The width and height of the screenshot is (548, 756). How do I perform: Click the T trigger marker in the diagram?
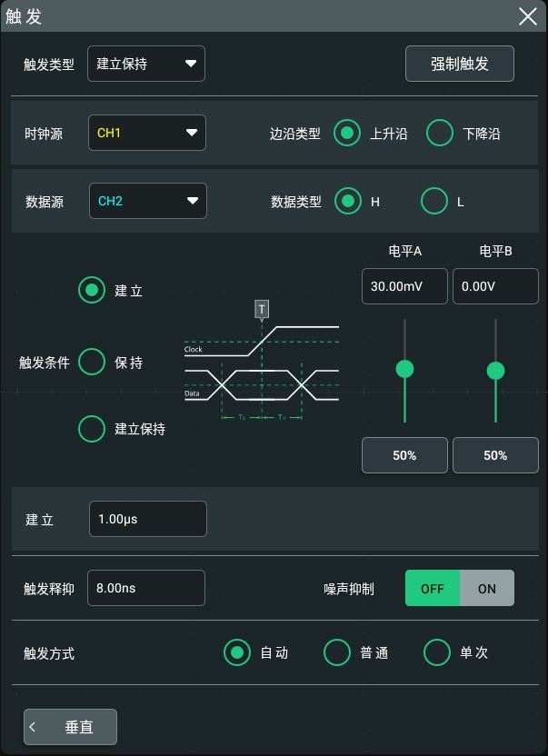pyautogui.click(x=262, y=310)
